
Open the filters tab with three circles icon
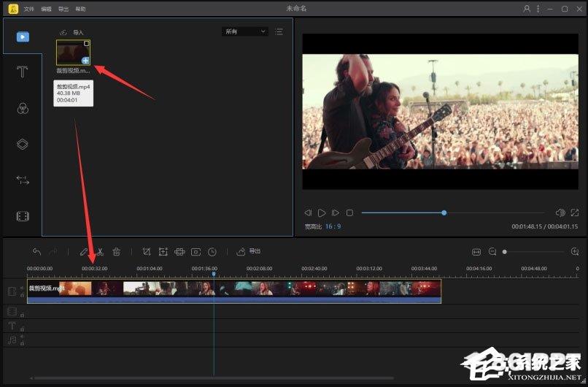click(x=23, y=108)
